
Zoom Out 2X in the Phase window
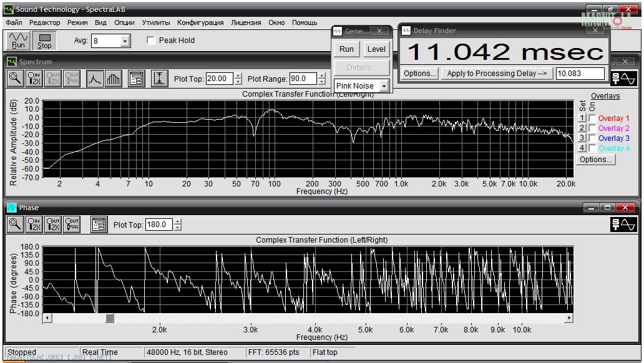tap(53, 224)
